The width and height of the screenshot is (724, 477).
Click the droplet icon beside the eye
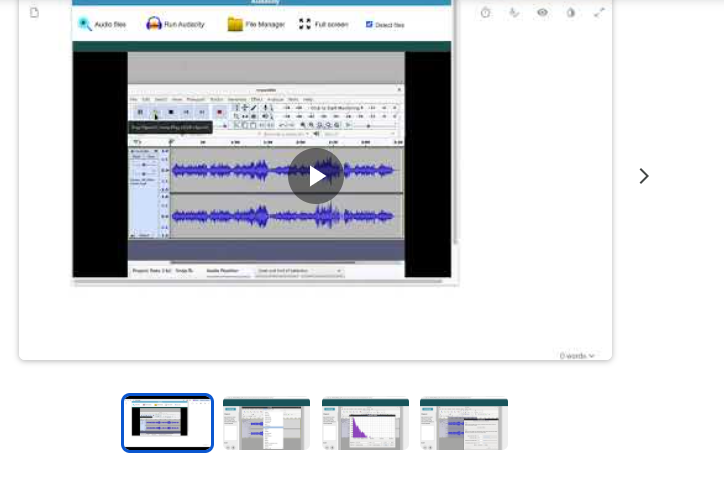[x=571, y=12]
